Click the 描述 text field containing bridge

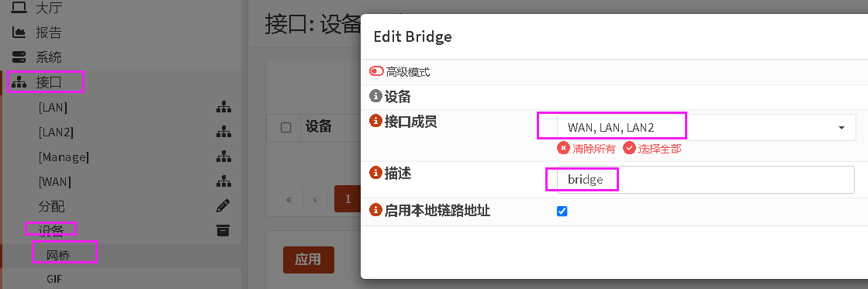pos(706,180)
